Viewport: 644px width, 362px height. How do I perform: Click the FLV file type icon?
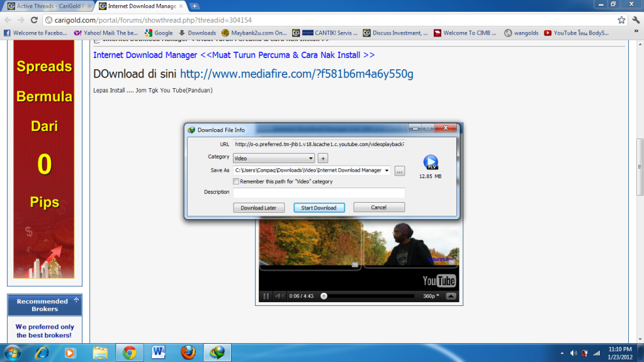tap(431, 162)
